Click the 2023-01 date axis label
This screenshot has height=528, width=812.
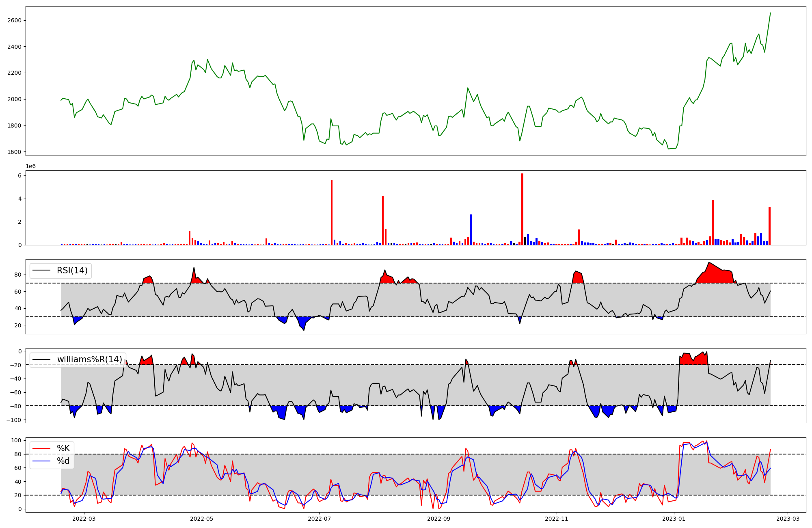pyautogui.click(x=674, y=519)
